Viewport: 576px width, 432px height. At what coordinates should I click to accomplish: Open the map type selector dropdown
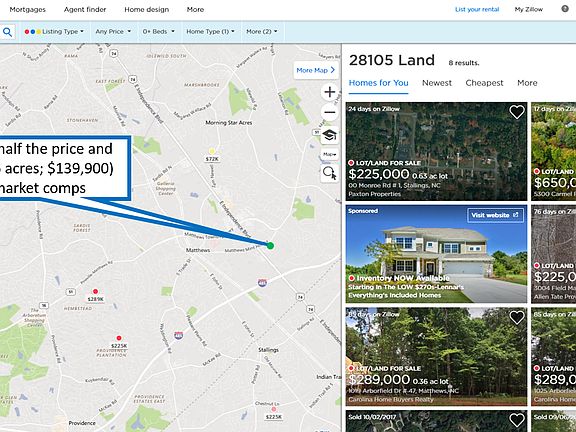[330, 154]
